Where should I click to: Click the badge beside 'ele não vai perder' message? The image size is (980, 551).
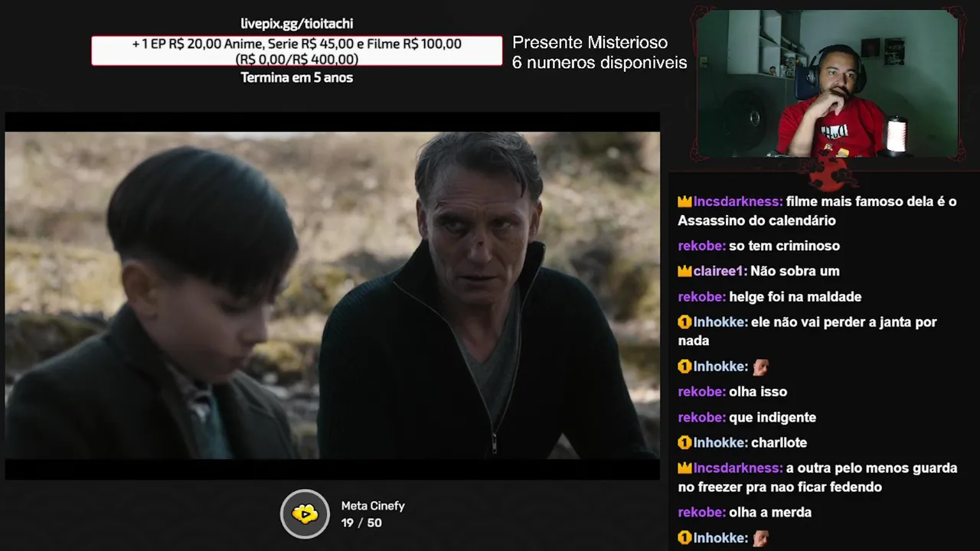684,322
